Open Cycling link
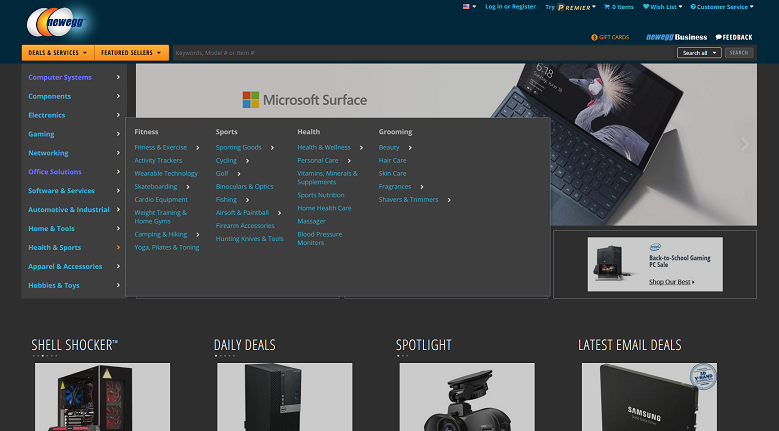This screenshot has width=779, height=431. 226,160
